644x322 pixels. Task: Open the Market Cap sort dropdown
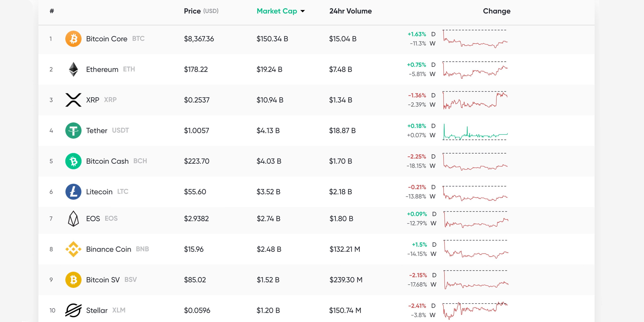(302, 11)
